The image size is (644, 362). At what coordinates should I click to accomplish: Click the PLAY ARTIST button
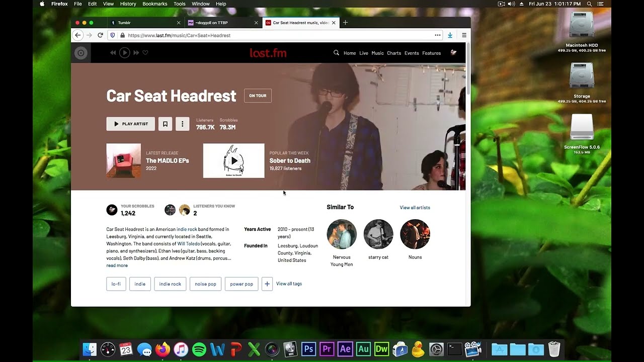pyautogui.click(x=130, y=124)
